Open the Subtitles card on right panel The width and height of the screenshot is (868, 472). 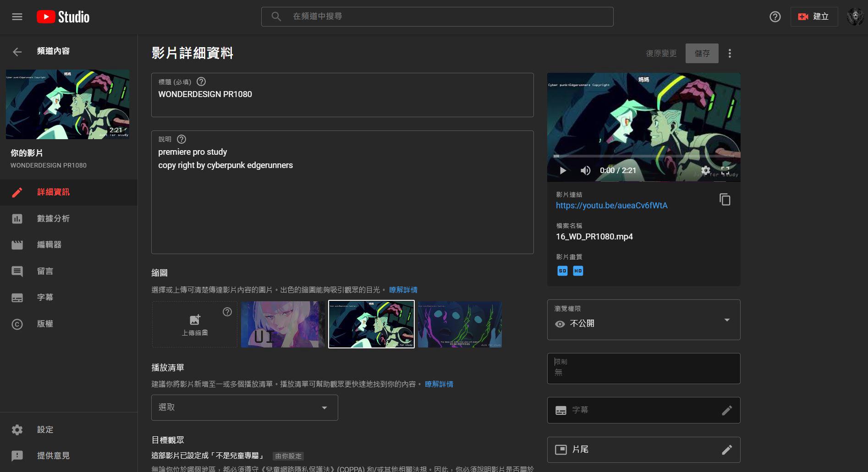pyautogui.click(x=643, y=410)
